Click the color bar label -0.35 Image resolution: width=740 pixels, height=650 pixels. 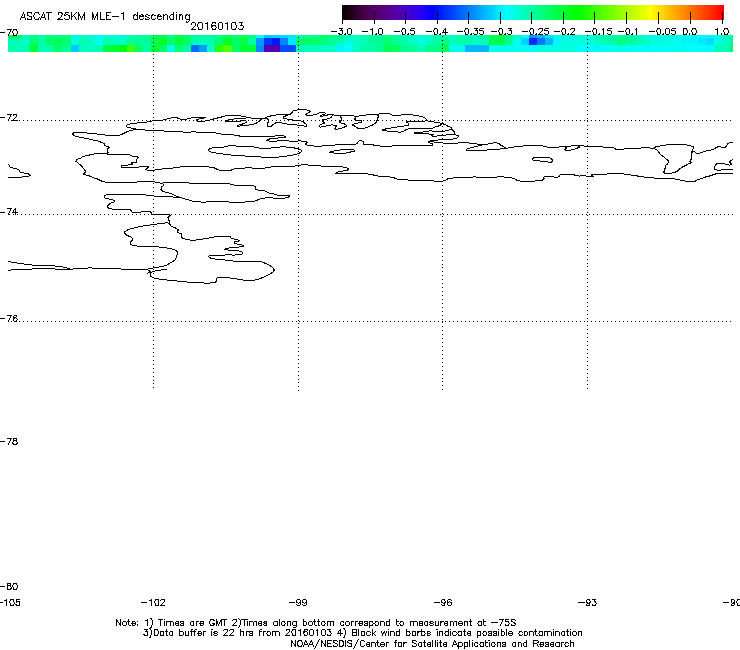470,32
